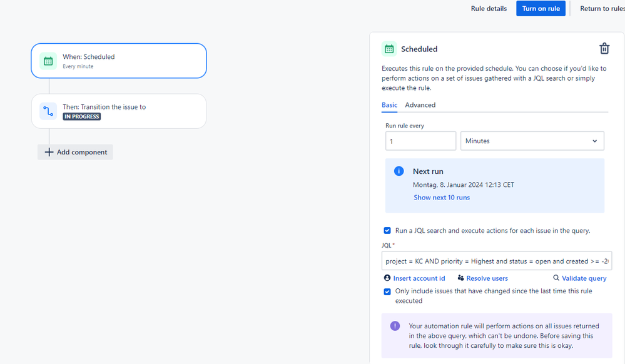Uncheck Only include issues that have changed checkbox
This screenshot has width=625, height=364.
[x=387, y=291]
